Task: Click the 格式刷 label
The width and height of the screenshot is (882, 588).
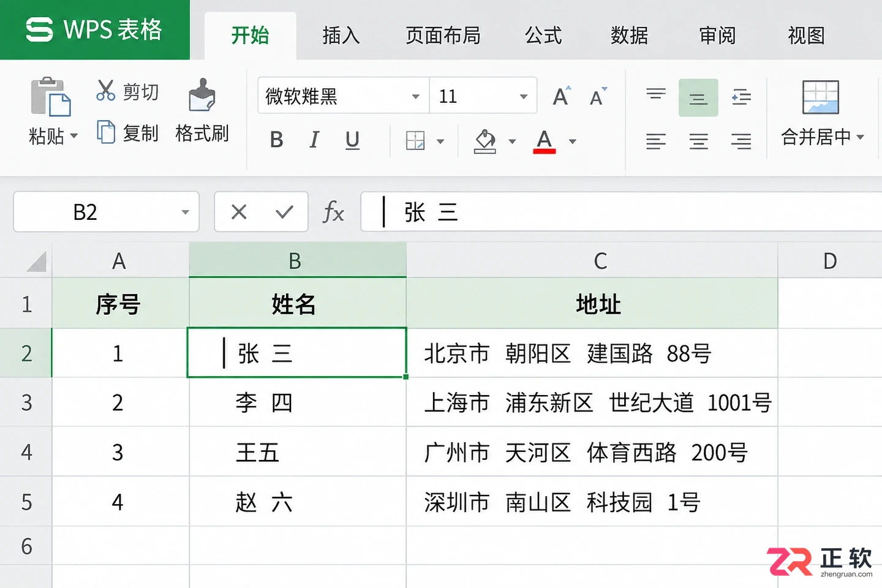Action: [202, 133]
